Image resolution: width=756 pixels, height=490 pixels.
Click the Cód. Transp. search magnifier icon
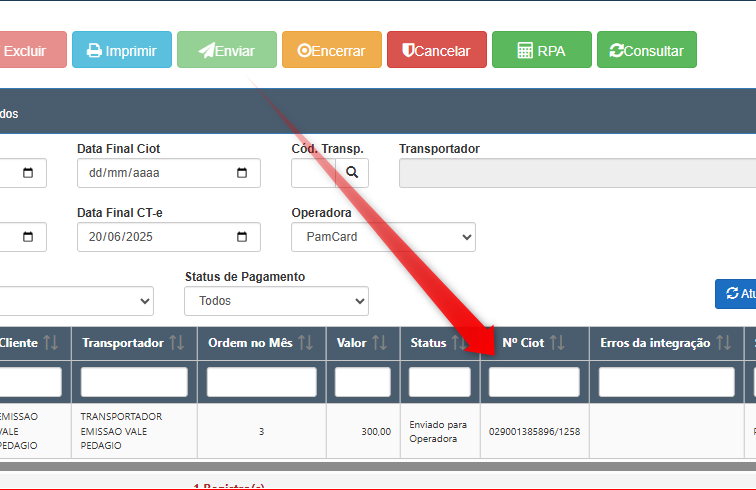click(x=352, y=173)
